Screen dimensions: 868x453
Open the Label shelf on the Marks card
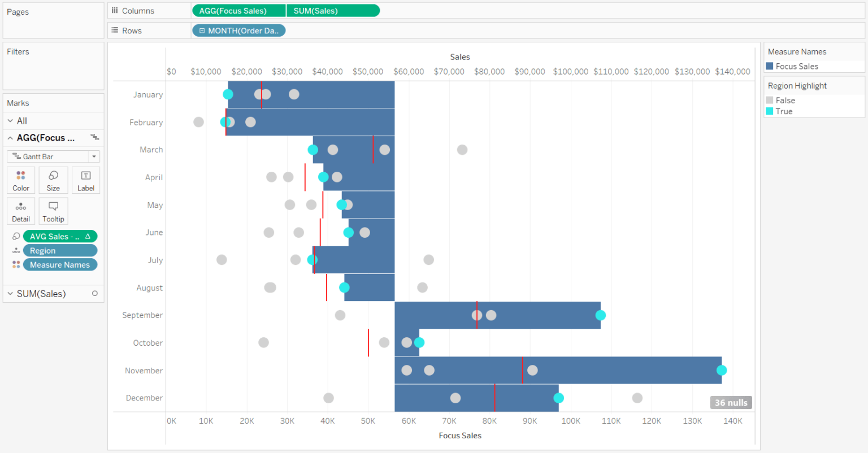click(x=85, y=180)
